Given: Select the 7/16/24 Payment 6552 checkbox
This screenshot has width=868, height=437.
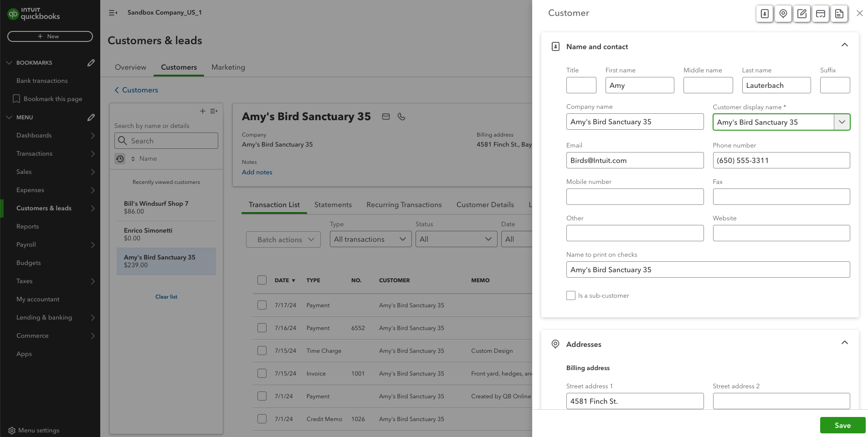Looking at the screenshot, I should (262, 328).
